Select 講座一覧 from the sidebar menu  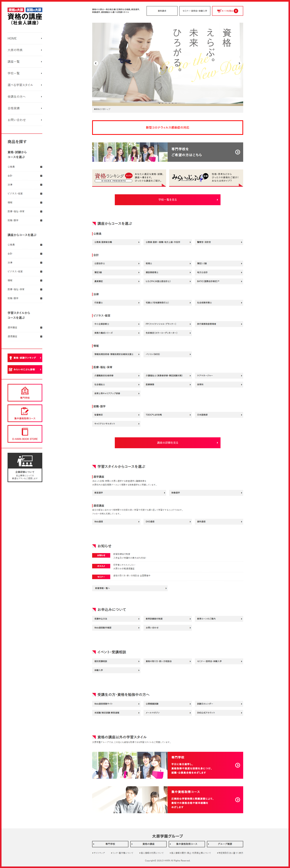(25, 62)
